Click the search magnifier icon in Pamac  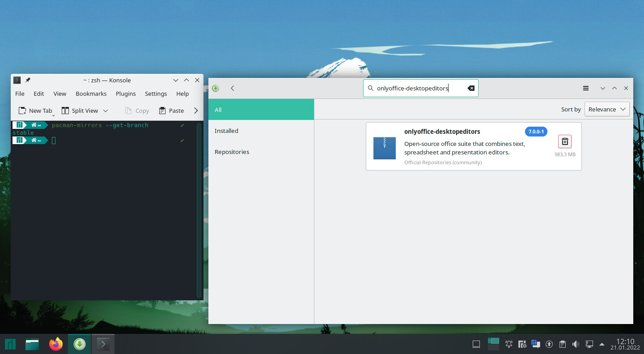click(x=370, y=88)
